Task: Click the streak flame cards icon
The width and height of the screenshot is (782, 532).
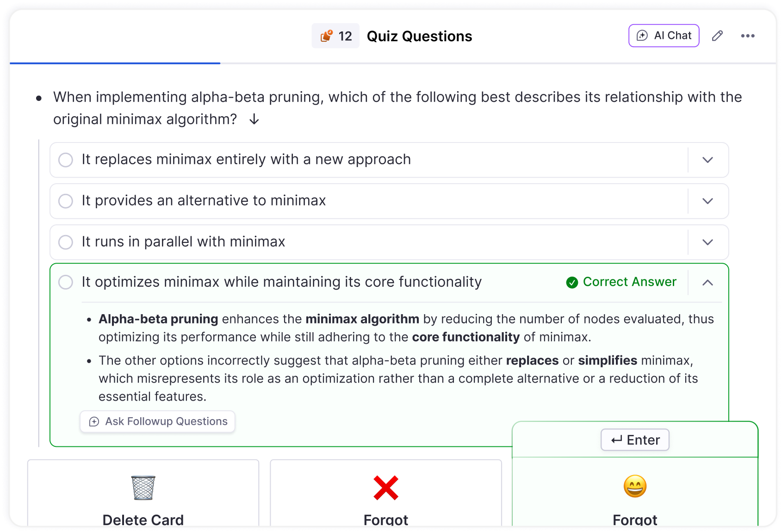Action: coord(327,36)
